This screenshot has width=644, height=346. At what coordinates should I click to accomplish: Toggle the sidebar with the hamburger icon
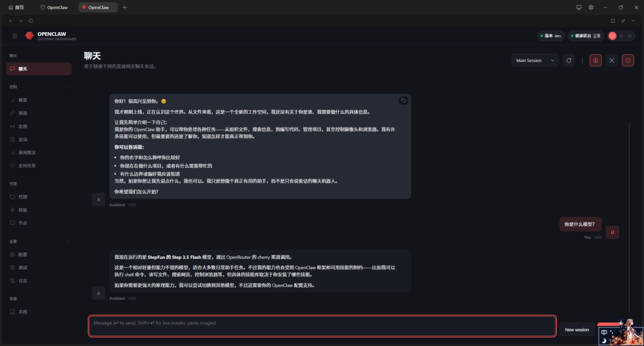coord(14,35)
